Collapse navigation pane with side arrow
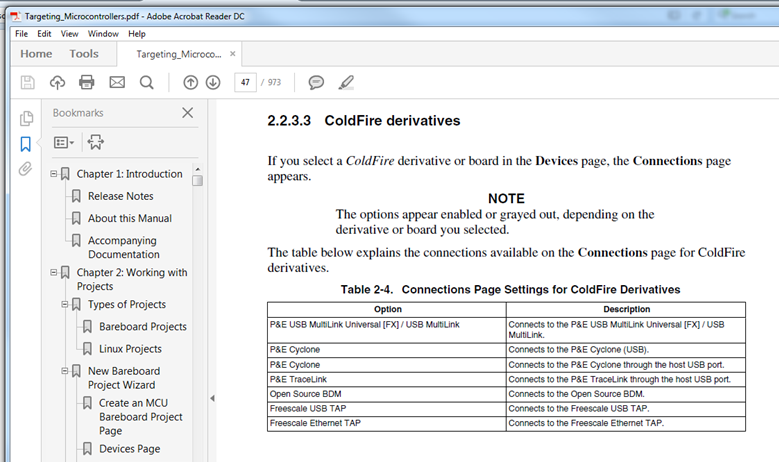The width and height of the screenshot is (779, 462). [212, 398]
